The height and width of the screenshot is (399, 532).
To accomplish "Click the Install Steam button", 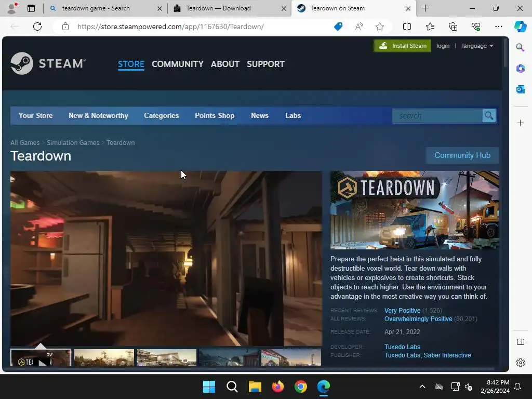I will point(403,46).
